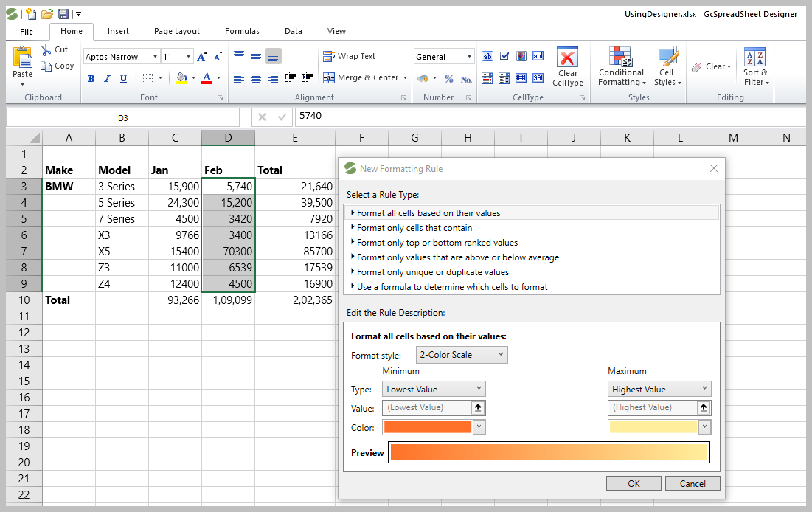Image resolution: width=812 pixels, height=512 pixels.
Task: Select the checkbox cell type icon
Action: tap(504, 56)
